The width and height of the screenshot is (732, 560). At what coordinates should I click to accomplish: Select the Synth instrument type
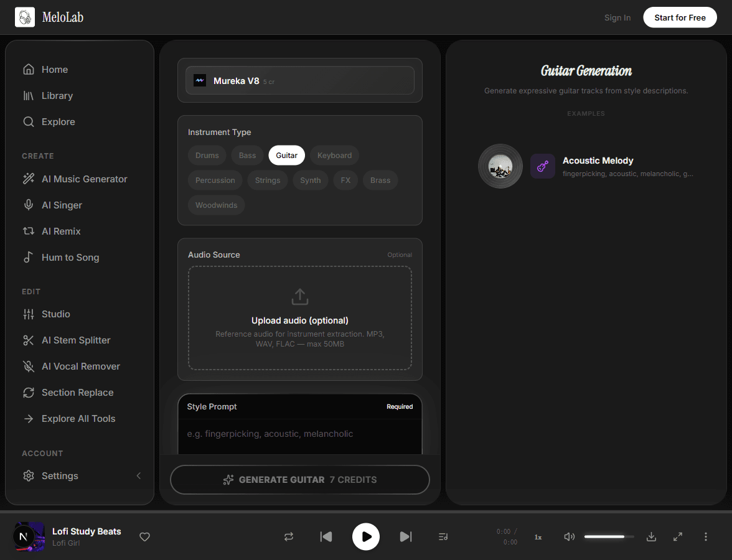click(x=311, y=180)
